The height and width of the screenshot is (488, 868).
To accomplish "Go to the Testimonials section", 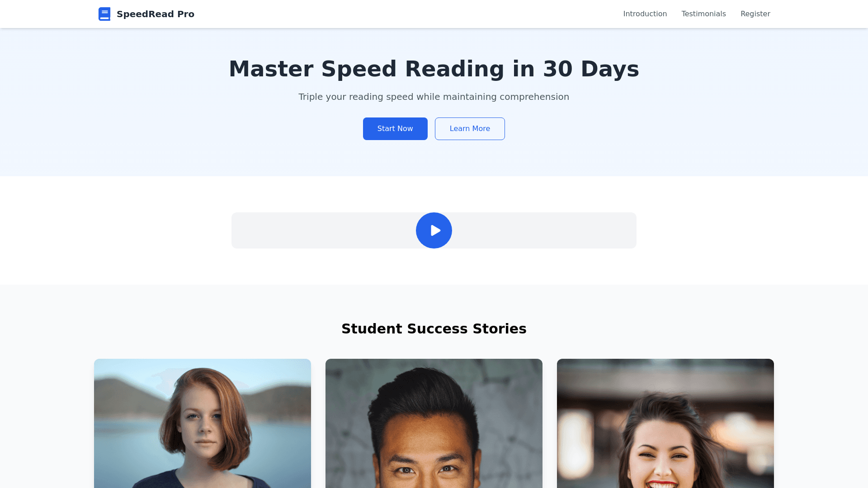I will point(703,14).
